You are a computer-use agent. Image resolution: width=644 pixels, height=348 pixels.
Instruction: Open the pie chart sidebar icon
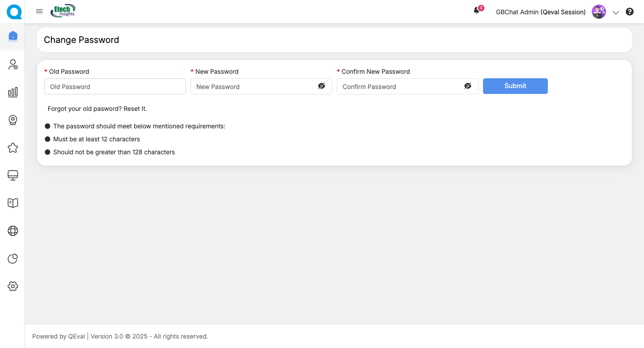click(x=13, y=259)
